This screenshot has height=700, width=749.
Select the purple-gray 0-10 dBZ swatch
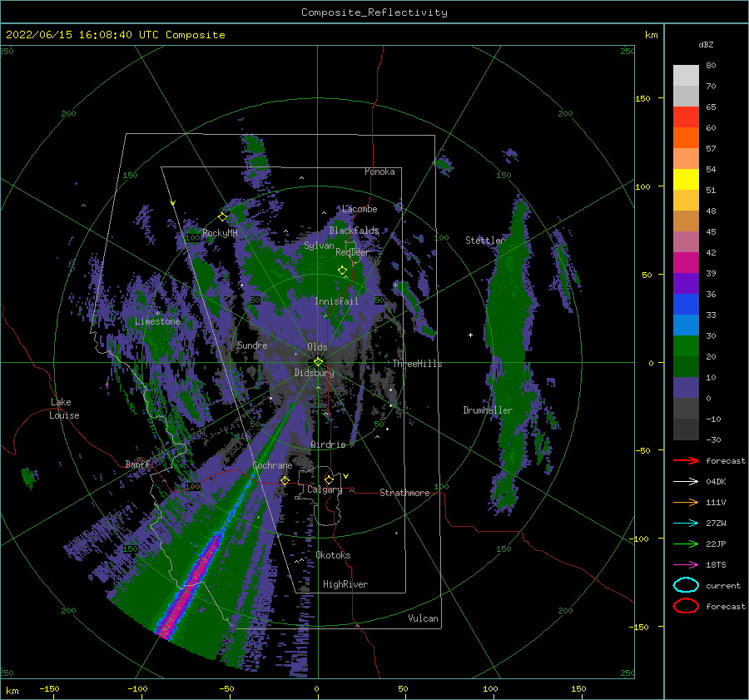(x=686, y=388)
